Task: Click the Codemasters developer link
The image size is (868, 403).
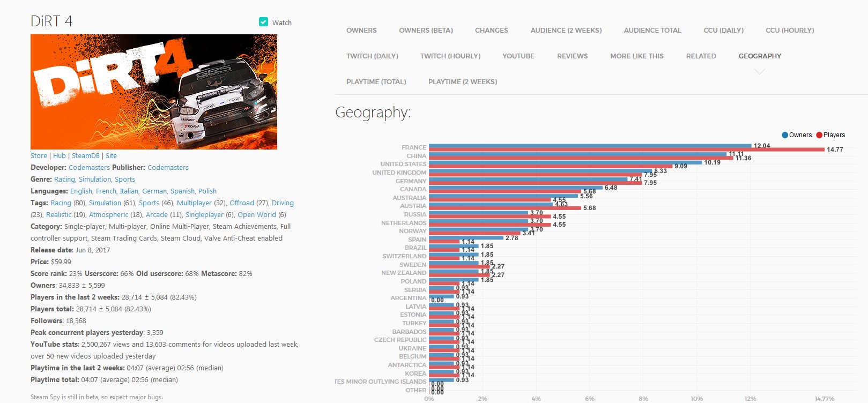Action: (x=89, y=168)
